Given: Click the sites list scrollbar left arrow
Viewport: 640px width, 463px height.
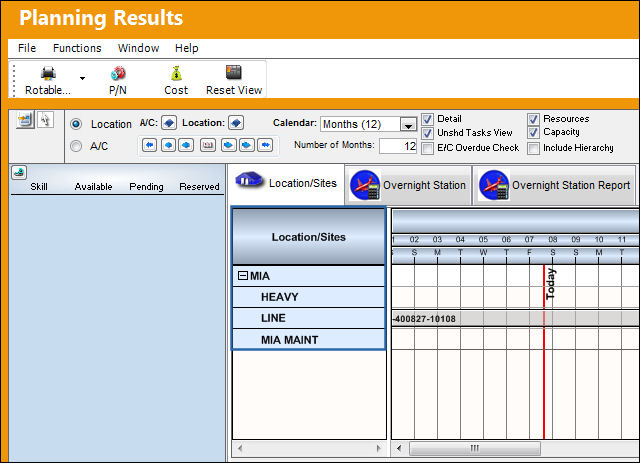Looking at the screenshot, I should pos(240,448).
